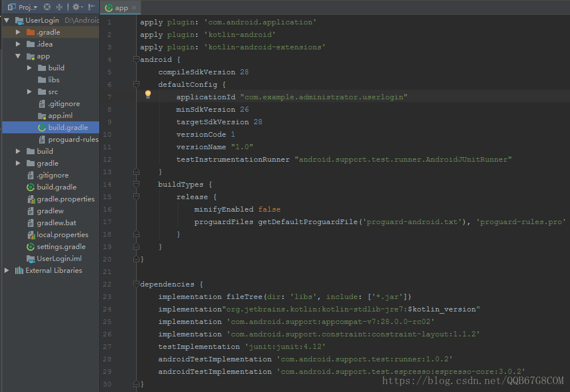Click the 'kotlin-android-extensions' plugin string

click(x=265, y=47)
